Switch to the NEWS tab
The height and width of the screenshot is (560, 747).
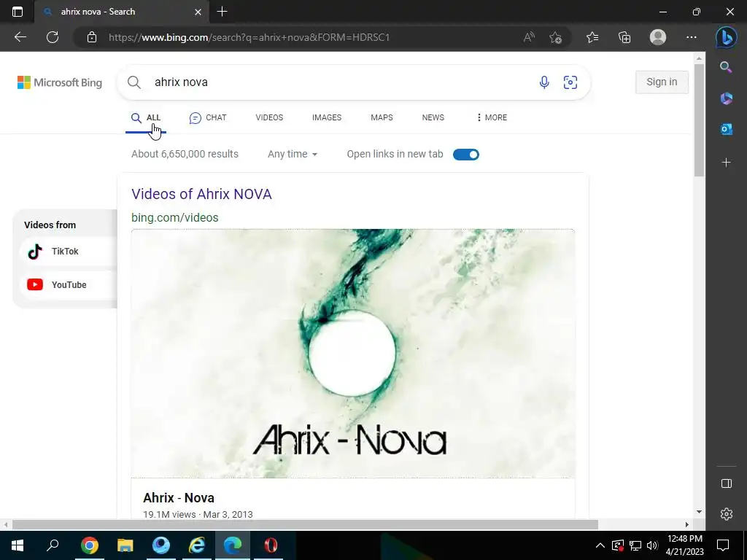tap(433, 117)
